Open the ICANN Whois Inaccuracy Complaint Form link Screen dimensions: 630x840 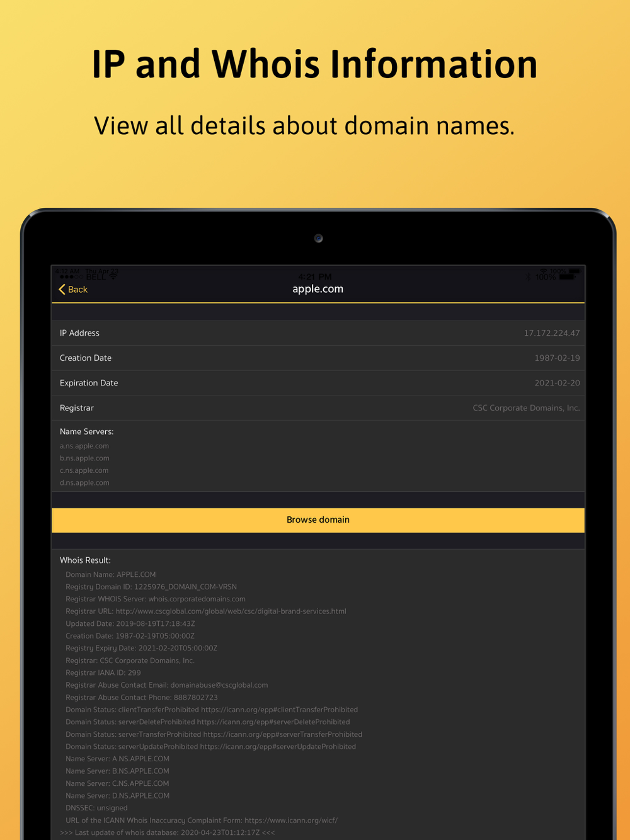tap(291, 820)
